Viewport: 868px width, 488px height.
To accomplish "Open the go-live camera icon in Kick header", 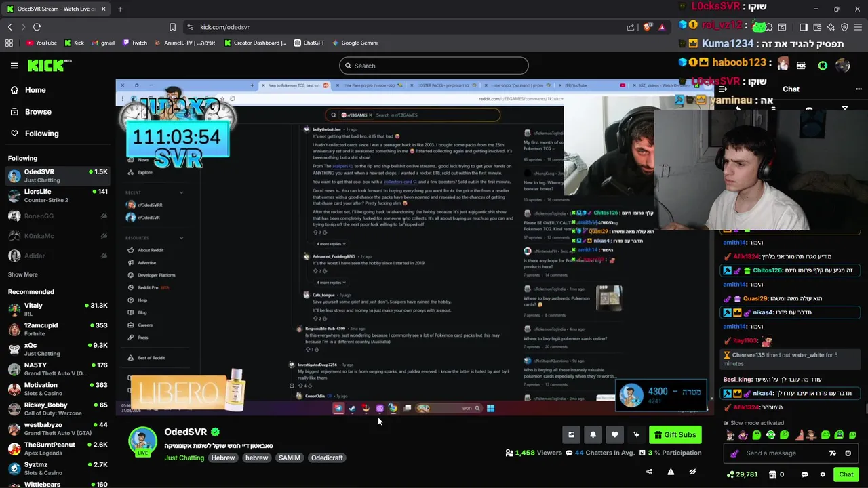I will click(802, 66).
